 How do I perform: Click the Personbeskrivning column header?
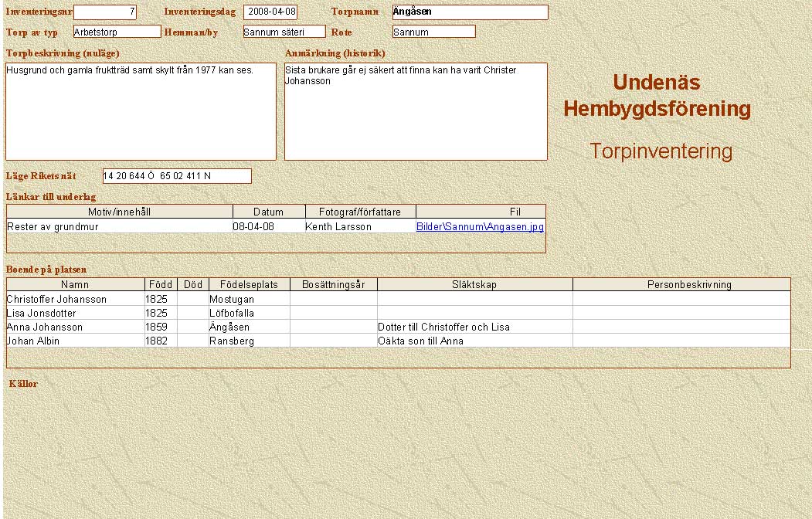click(689, 285)
